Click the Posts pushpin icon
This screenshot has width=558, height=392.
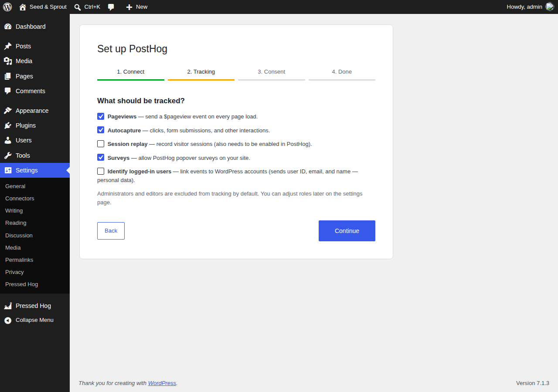8,46
